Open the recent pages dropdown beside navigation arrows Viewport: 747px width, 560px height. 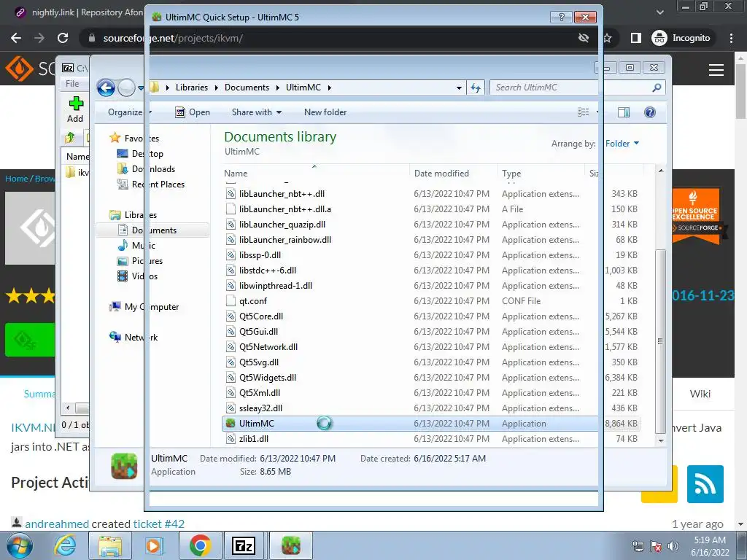[141, 88]
